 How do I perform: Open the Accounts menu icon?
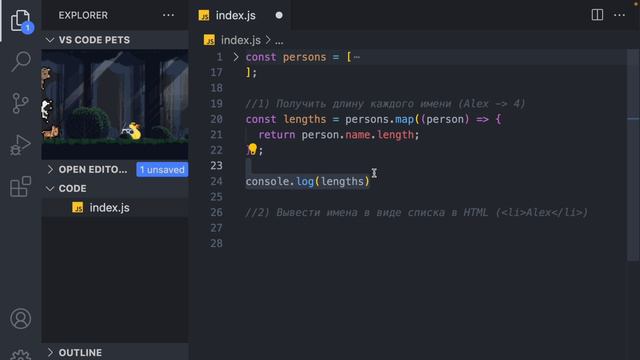click(x=20, y=318)
